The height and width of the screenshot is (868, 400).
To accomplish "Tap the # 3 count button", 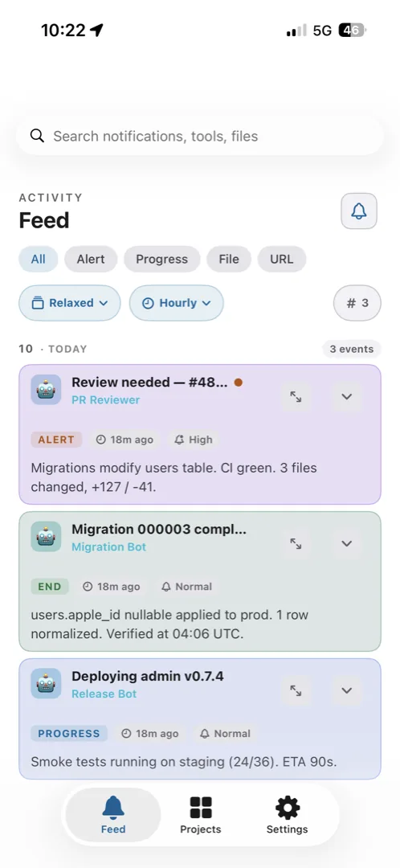I will pos(357,303).
